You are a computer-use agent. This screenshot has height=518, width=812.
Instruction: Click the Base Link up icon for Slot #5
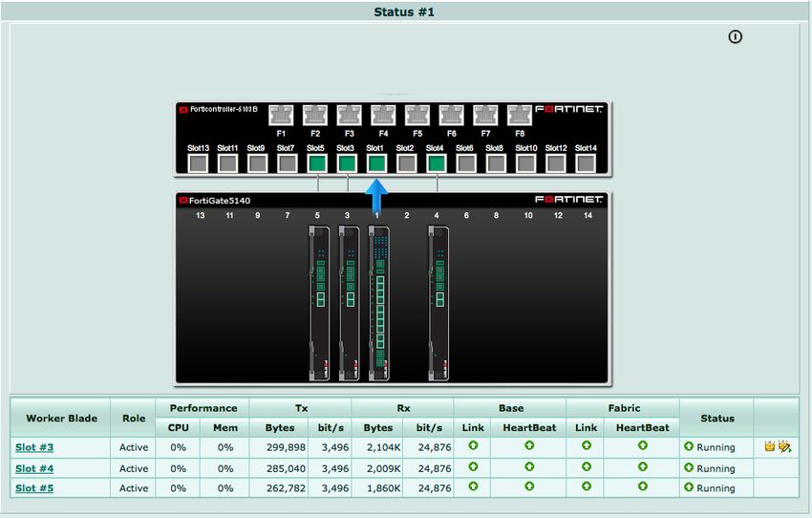coord(473,486)
